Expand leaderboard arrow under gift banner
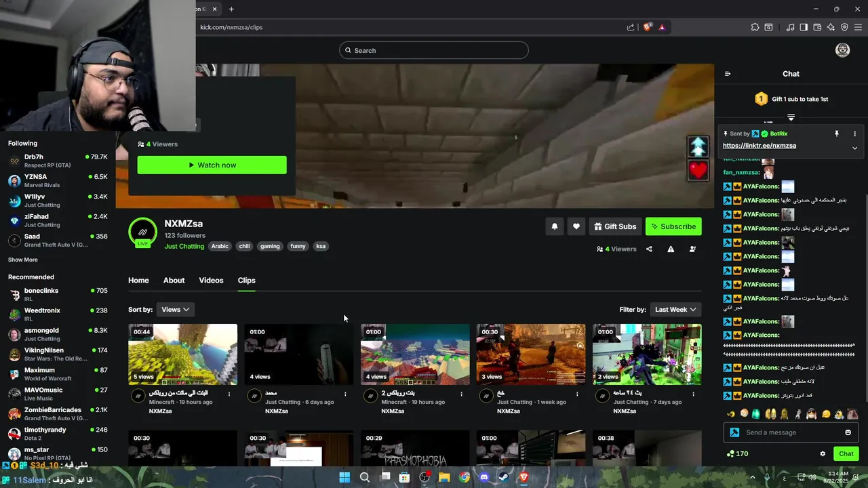Image resolution: width=868 pixels, height=488 pixels. coord(791,117)
